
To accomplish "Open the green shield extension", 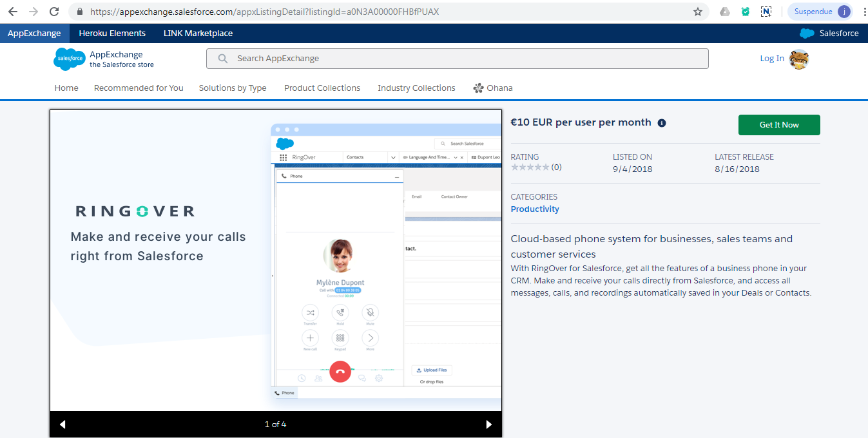I will (746, 12).
